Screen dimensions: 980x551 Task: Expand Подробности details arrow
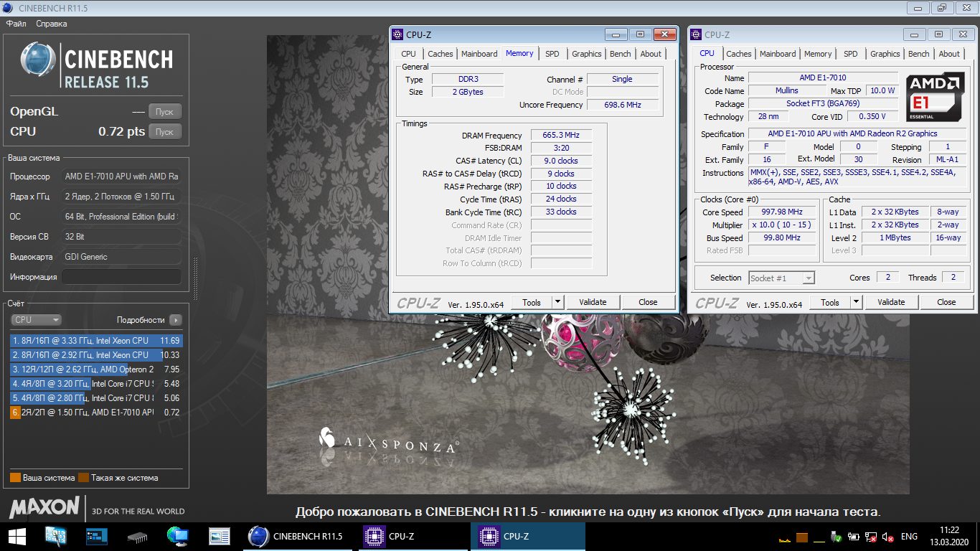tap(176, 320)
